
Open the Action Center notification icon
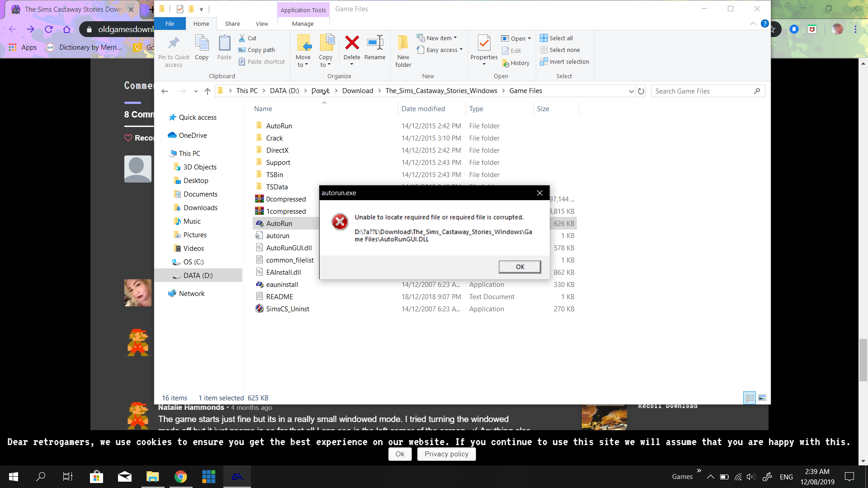pyautogui.click(x=849, y=477)
